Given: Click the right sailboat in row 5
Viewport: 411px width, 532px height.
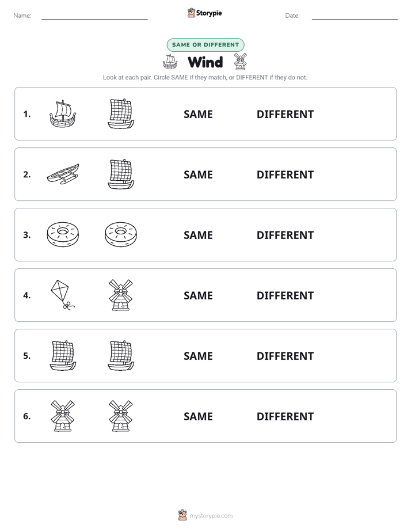Looking at the screenshot, I should 121,355.
